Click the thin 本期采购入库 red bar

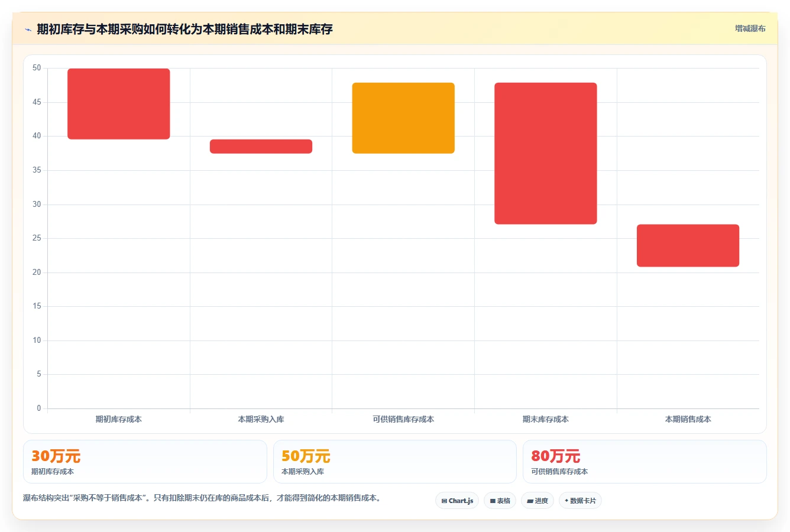[261, 147]
